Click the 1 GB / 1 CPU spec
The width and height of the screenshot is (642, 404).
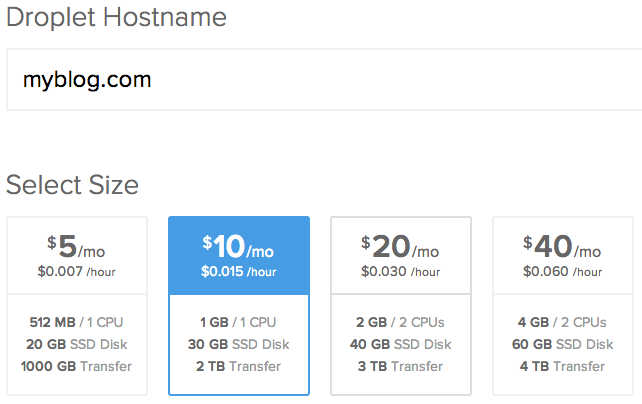(239, 323)
